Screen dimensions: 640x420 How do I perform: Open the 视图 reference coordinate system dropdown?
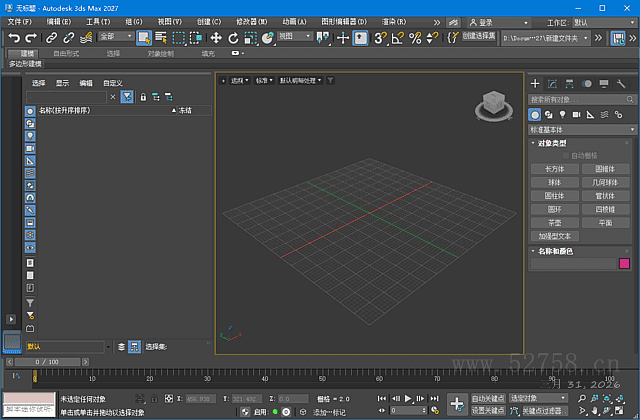[x=295, y=36]
